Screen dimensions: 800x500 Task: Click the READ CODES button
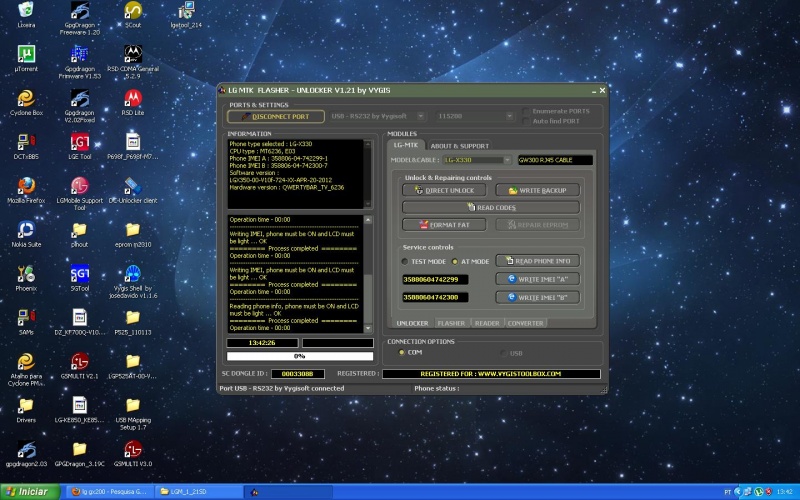491,207
